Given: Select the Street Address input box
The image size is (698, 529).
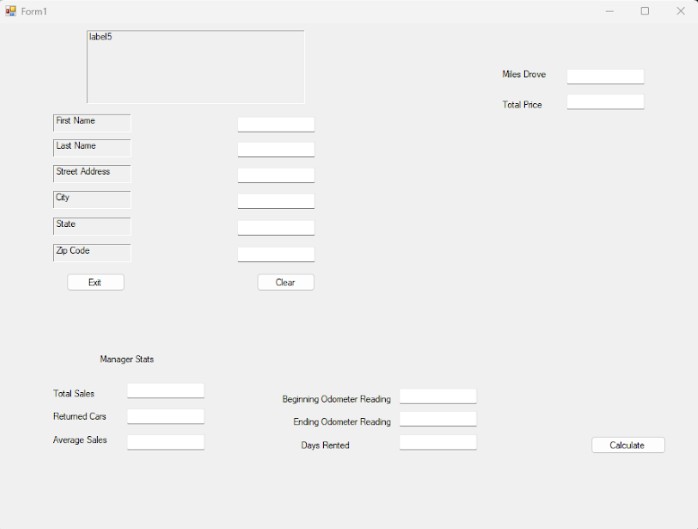Looking at the screenshot, I should pos(275,175).
